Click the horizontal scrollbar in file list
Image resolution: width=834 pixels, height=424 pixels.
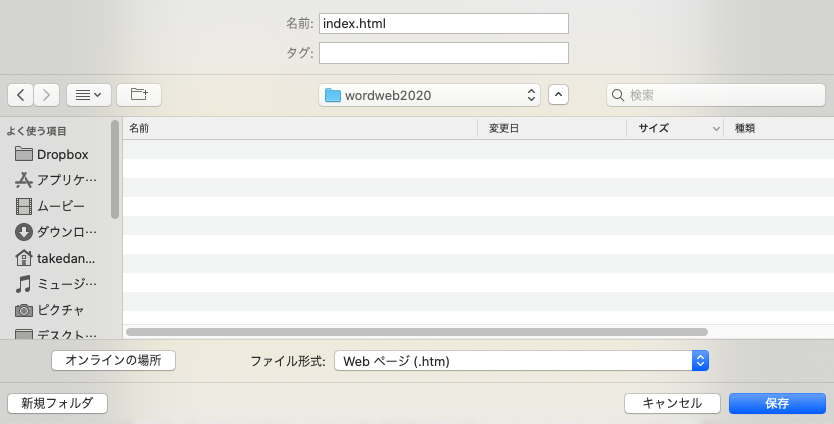click(417, 331)
